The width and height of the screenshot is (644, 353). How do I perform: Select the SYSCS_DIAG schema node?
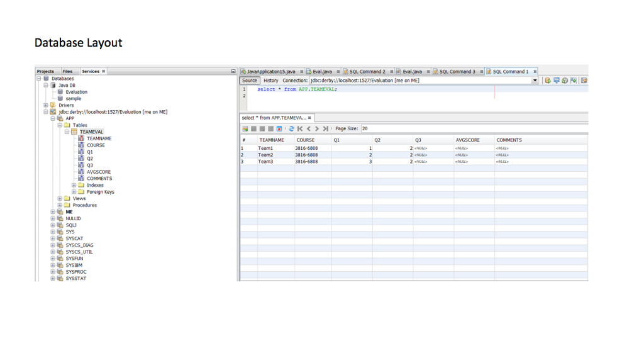point(79,245)
